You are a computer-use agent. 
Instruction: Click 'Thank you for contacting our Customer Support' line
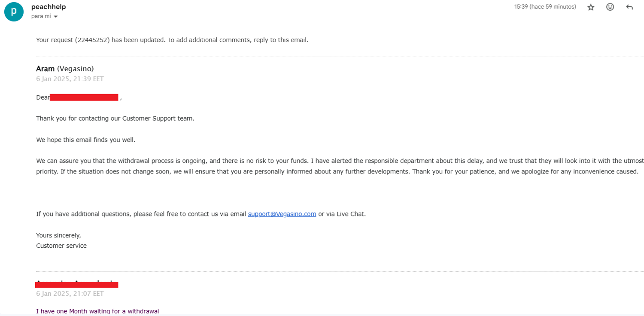tap(115, 118)
